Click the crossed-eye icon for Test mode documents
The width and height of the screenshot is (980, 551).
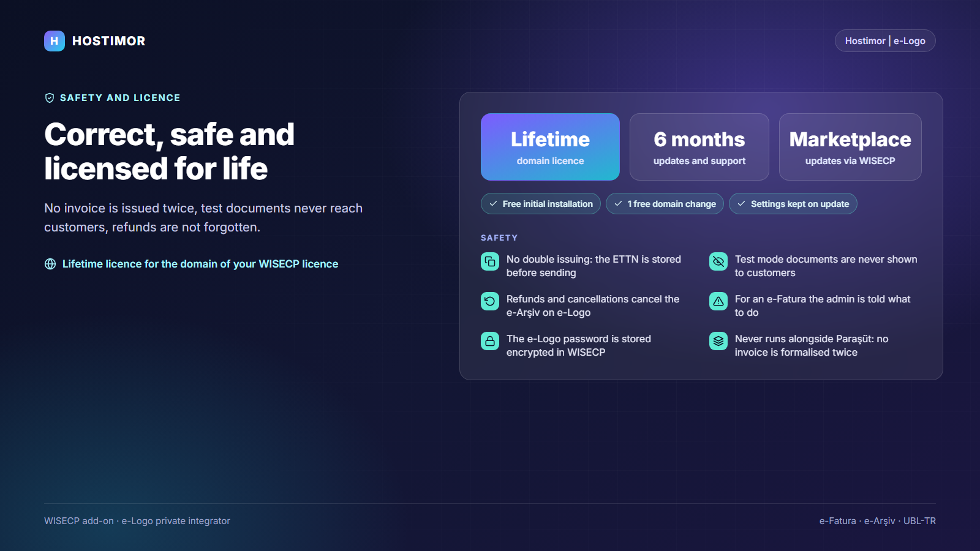(x=718, y=261)
